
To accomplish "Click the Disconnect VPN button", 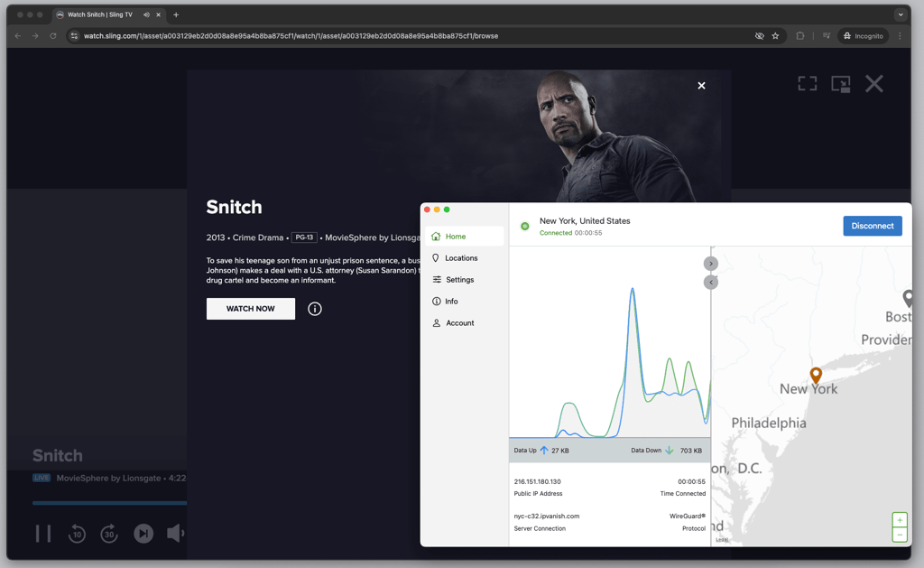I will click(x=873, y=226).
